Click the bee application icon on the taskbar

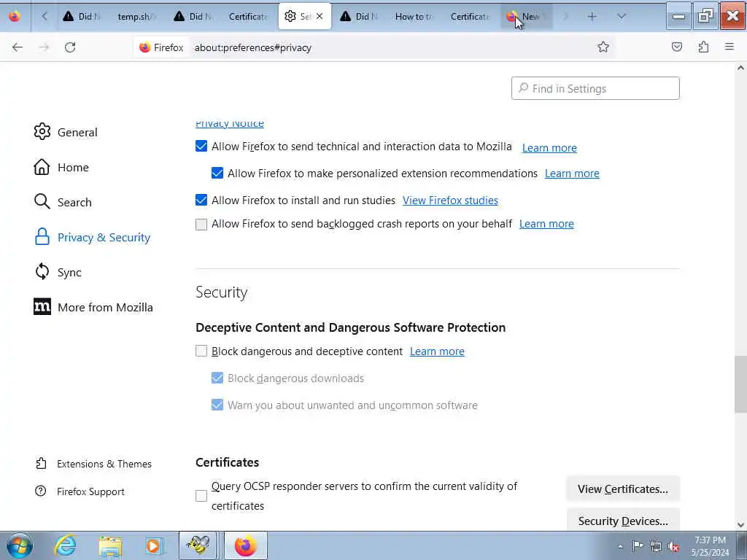tap(198, 545)
